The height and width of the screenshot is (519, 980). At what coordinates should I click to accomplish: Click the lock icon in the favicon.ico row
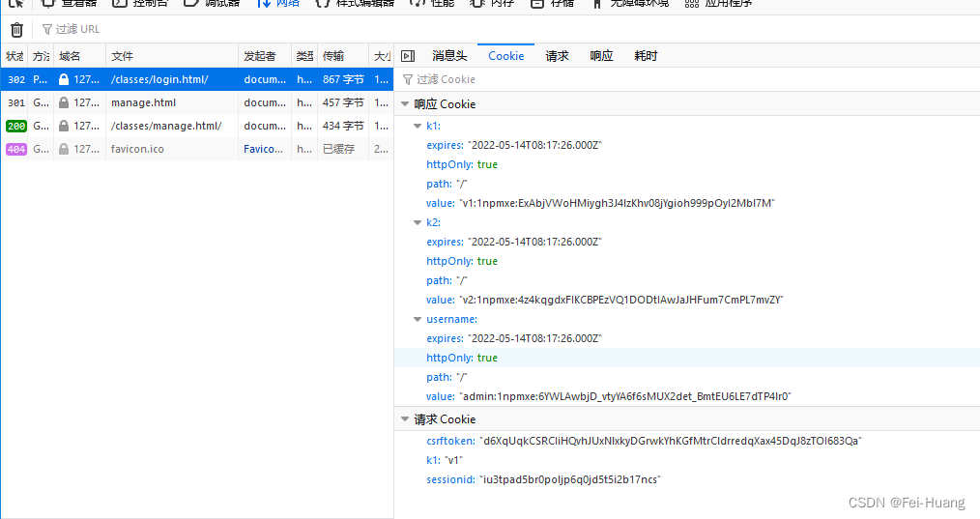(63, 149)
